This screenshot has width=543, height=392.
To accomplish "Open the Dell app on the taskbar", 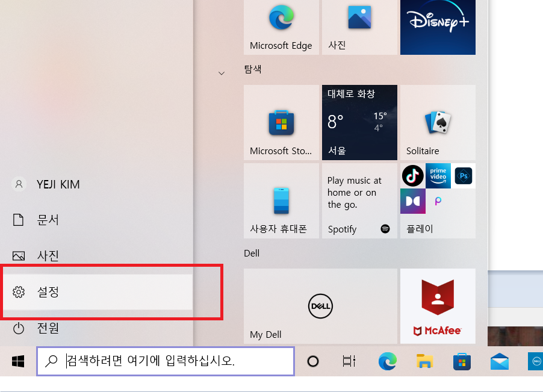I will coord(535,361).
